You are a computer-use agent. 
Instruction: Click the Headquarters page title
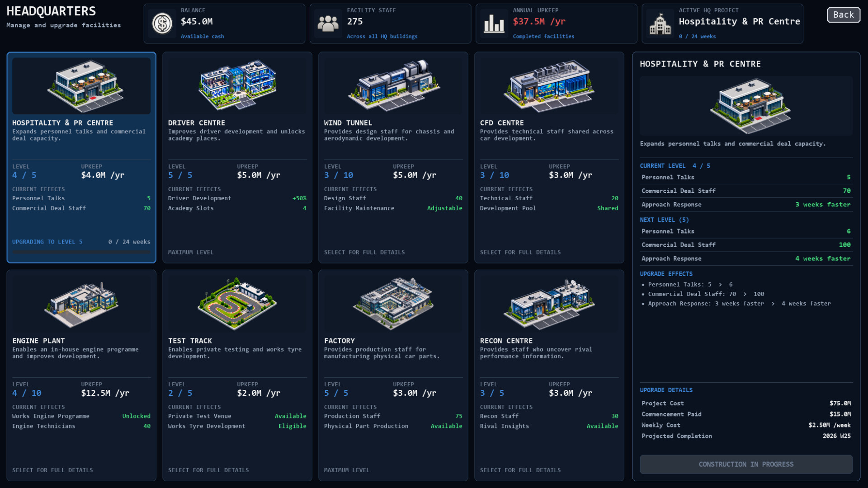[x=51, y=11]
